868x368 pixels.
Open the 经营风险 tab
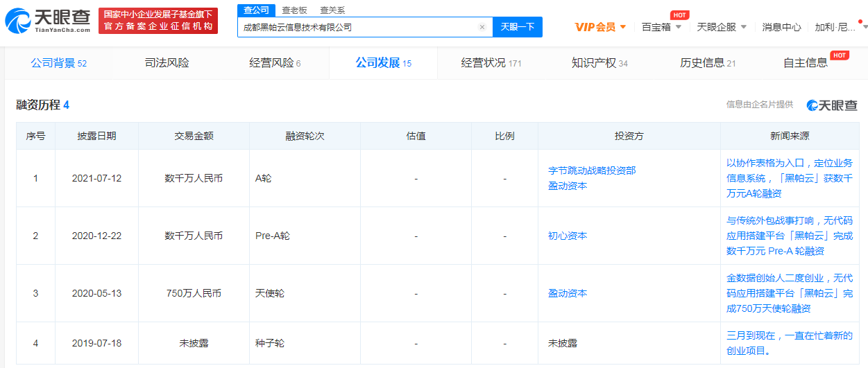coord(275,63)
